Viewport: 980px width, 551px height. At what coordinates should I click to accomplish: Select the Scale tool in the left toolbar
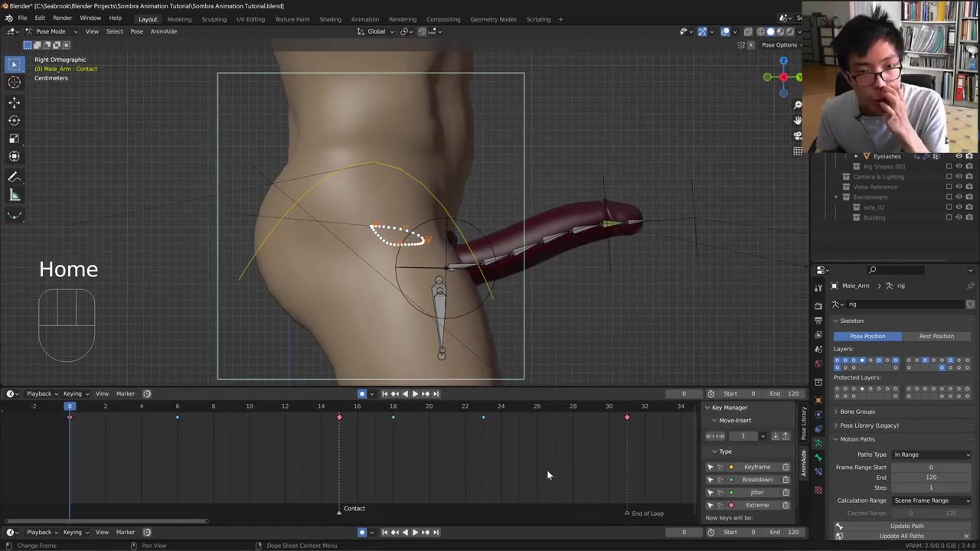click(x=14, y=139)
